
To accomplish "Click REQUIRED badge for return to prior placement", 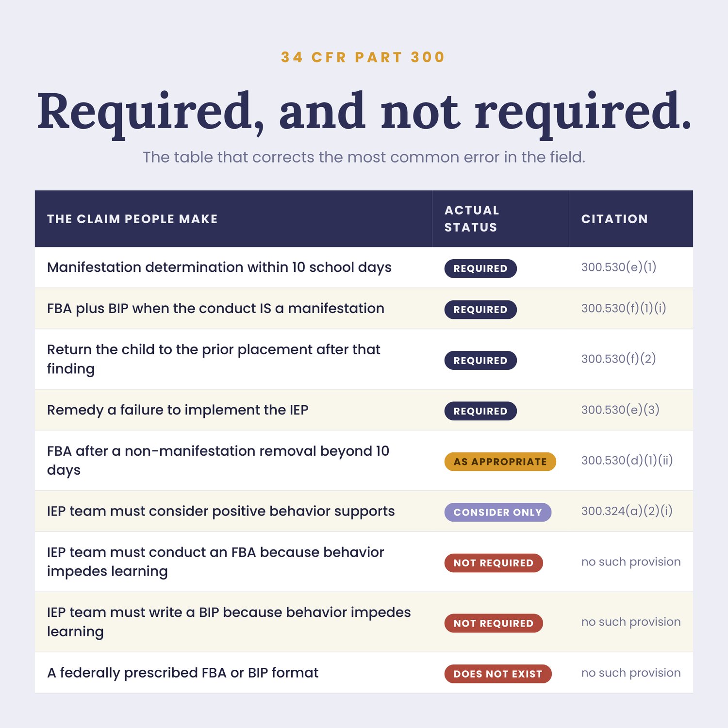I will pos(480,360).
